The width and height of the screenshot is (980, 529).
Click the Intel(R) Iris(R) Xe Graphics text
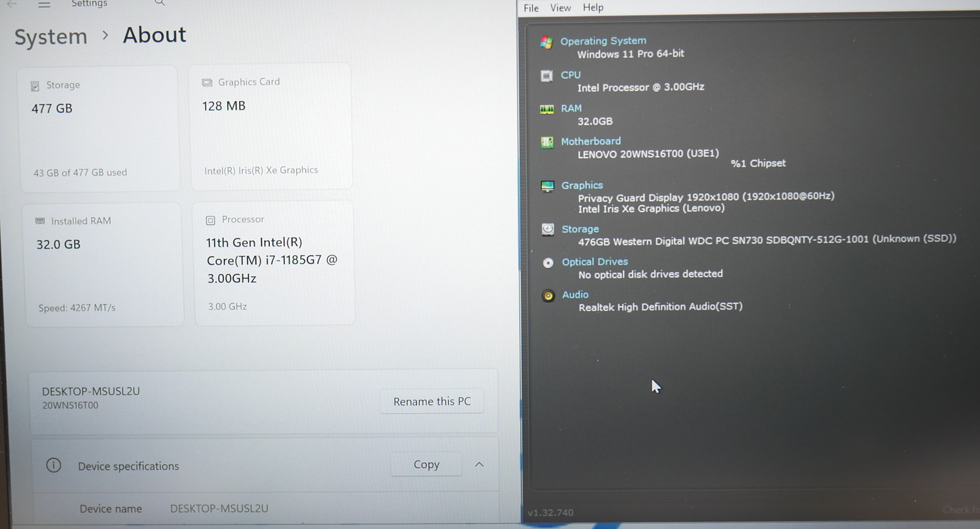(261, 170)
